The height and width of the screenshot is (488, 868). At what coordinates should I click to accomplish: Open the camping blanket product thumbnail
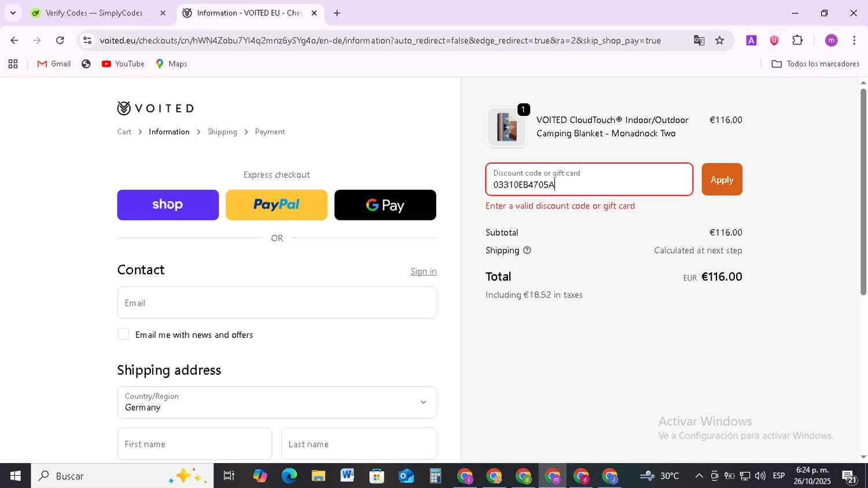coord(507,127)
